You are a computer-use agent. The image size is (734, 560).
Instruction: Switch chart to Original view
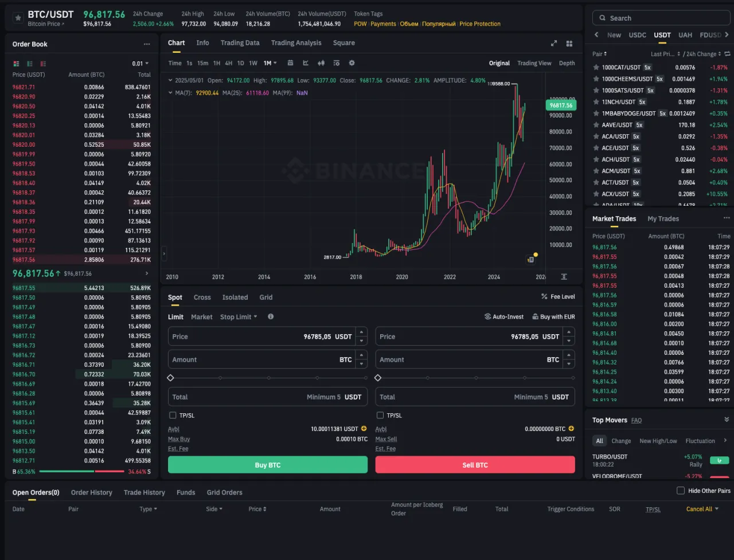(499, 63)
